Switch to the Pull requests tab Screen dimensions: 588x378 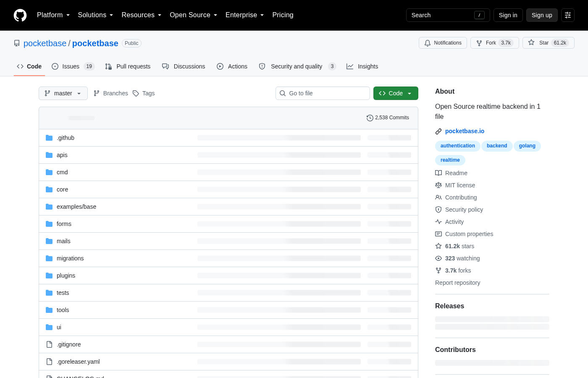[128, 66]
